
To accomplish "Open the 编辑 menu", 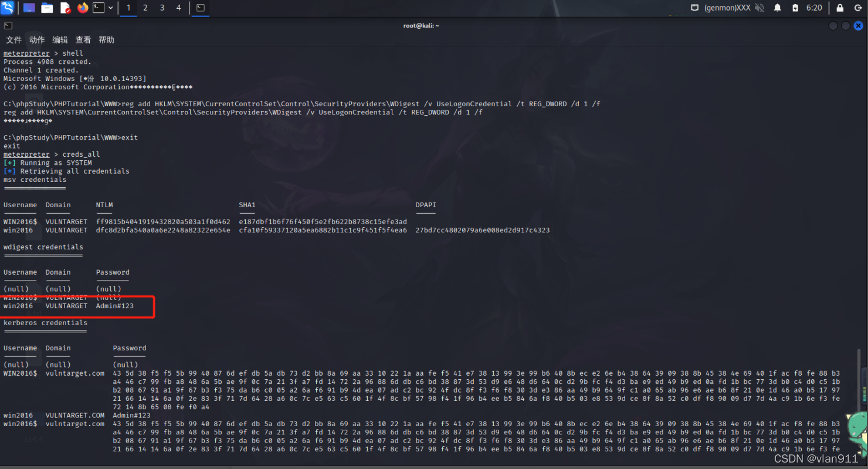I will 60,40.
